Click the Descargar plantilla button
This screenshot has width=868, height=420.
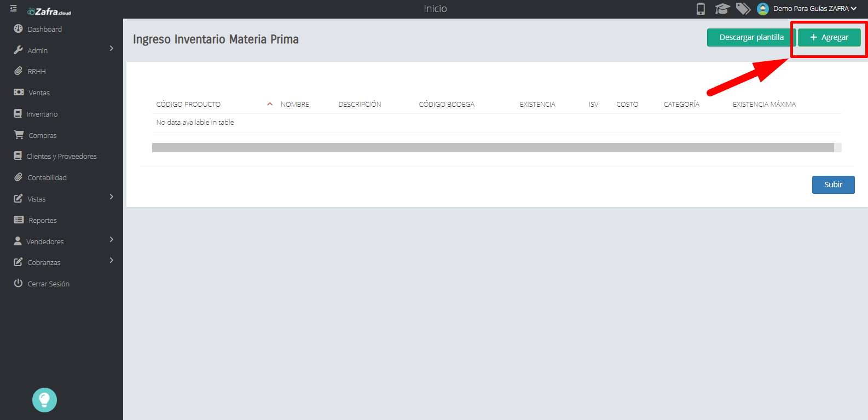point(751,37)
